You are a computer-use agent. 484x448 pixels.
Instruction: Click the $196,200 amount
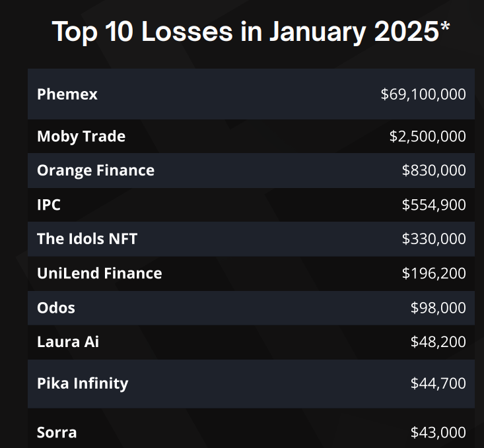click(x=434, y=273)
